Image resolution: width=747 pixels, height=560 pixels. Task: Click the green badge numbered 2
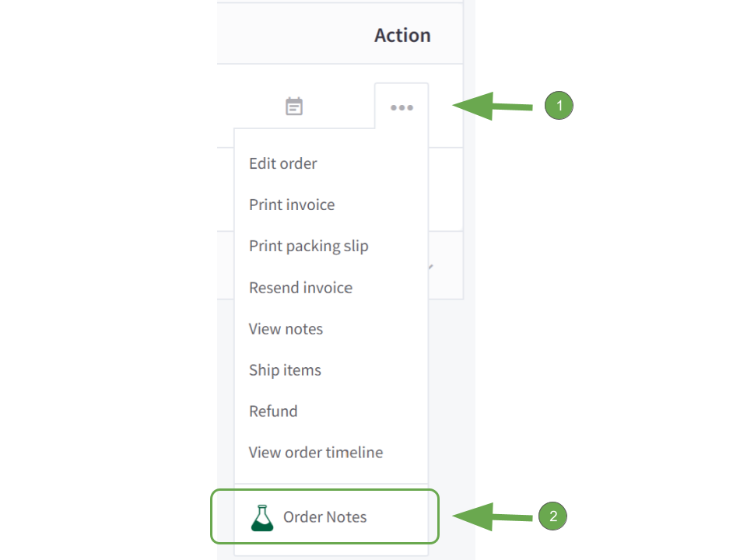pyautogui.click(x=552, y=516)
